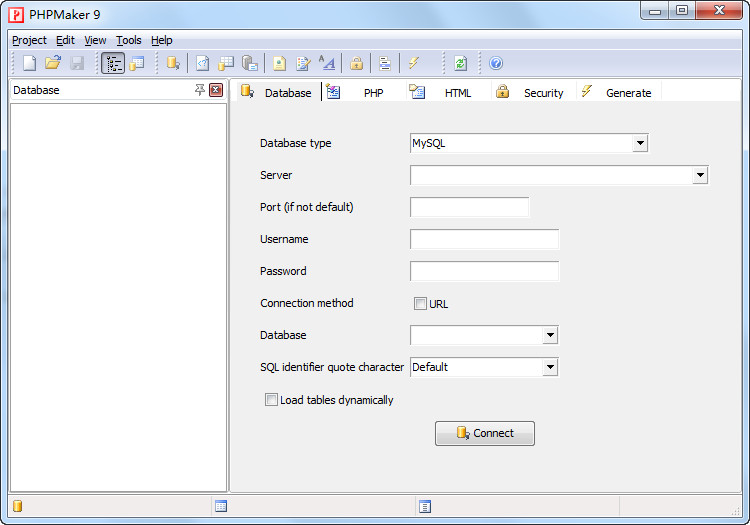Screen dimensions: 750x525
Task: Pin the Database panel with pushpin icon
Action: pos(200,90)
